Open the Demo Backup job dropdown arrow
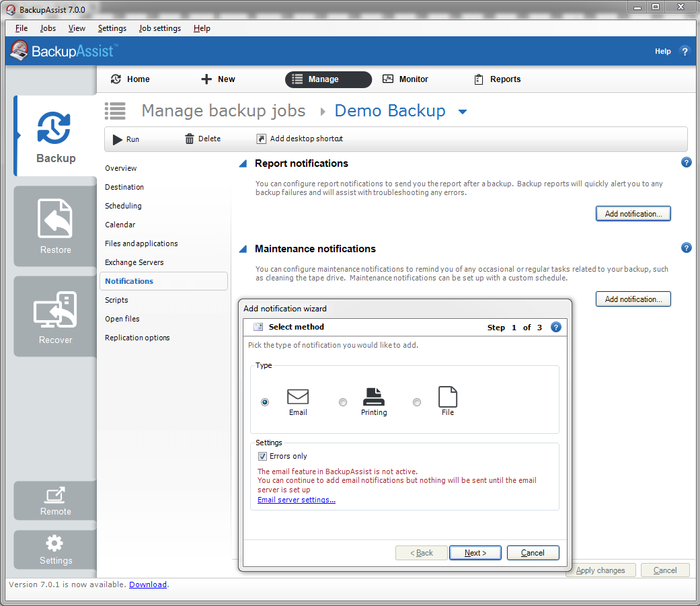The image size is (700, 606). pos(463,112)
